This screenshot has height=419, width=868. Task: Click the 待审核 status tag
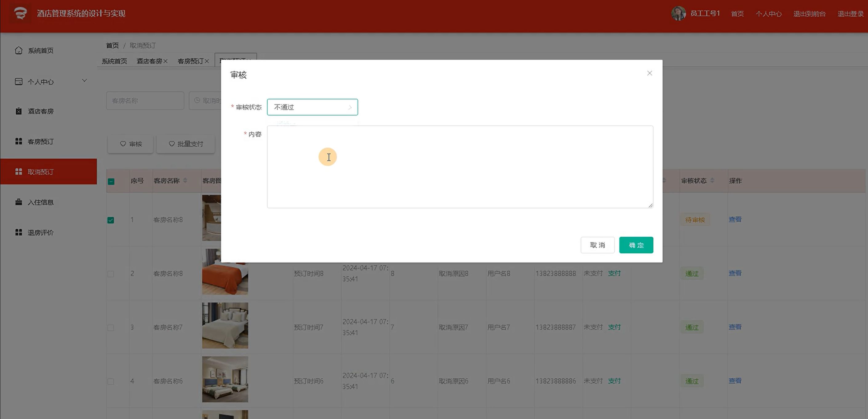[x=695, y=219]
